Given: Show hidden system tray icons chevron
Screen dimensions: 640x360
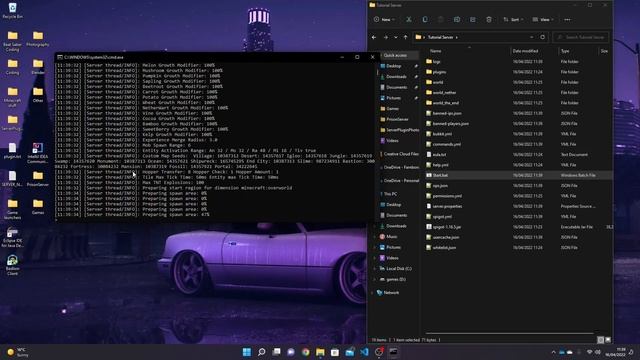Looking at the screenshot, I should point(553,352).
